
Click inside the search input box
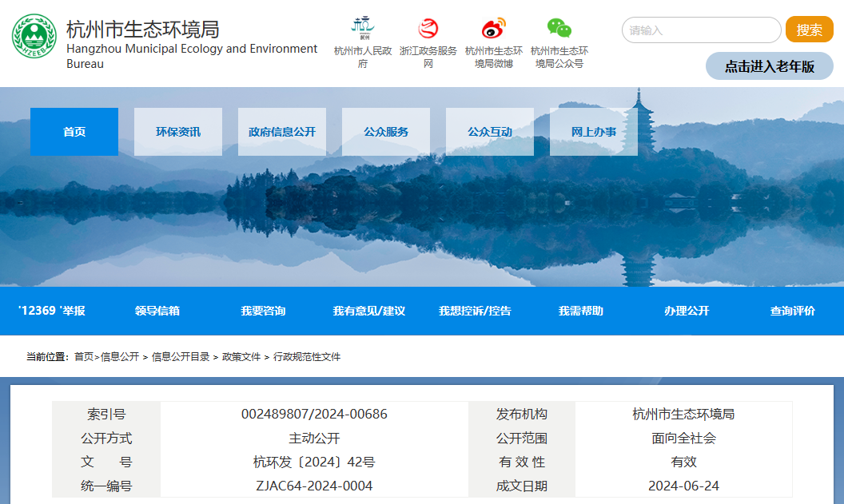pos(702,30)
